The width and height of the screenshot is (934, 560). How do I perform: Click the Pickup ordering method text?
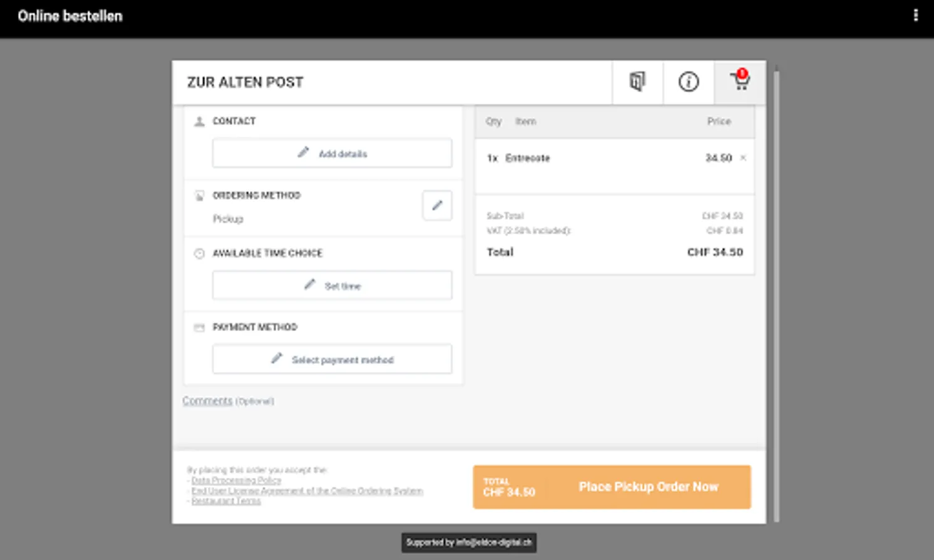pyautogui.click(x=228, y=219)
